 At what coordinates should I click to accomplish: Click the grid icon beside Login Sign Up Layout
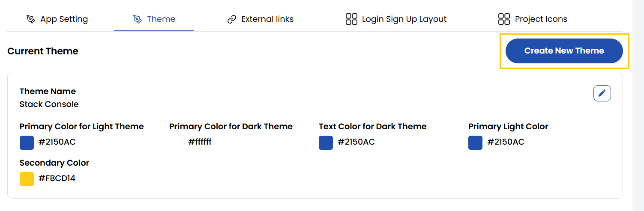tap(351, 19)
